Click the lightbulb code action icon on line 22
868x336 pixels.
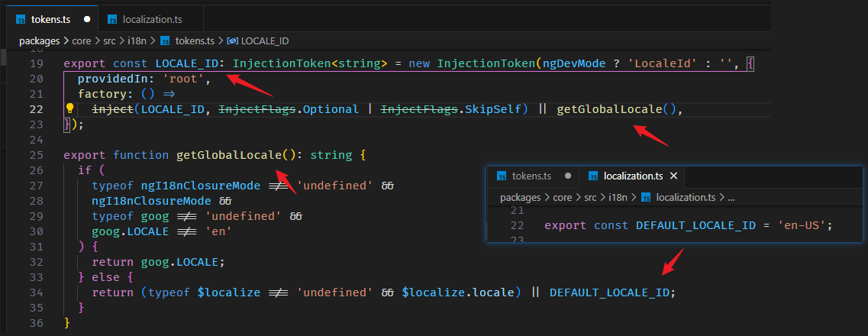tap(69, 109)
